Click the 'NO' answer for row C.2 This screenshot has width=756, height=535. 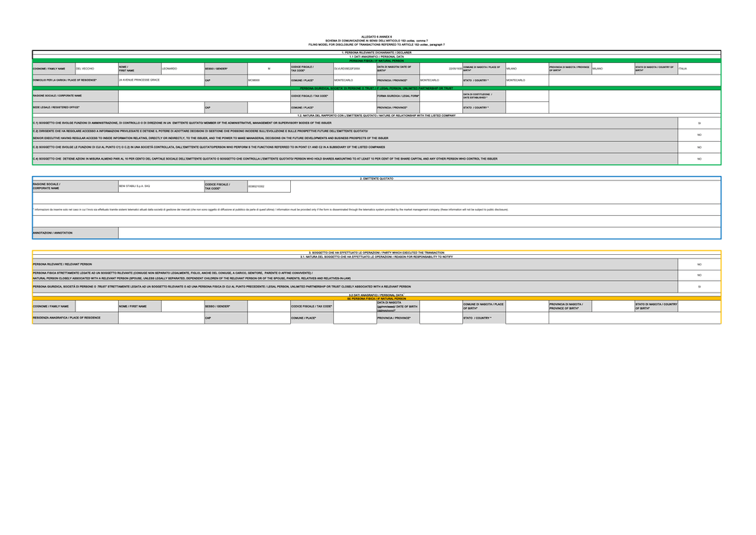(x=699, y=135)
